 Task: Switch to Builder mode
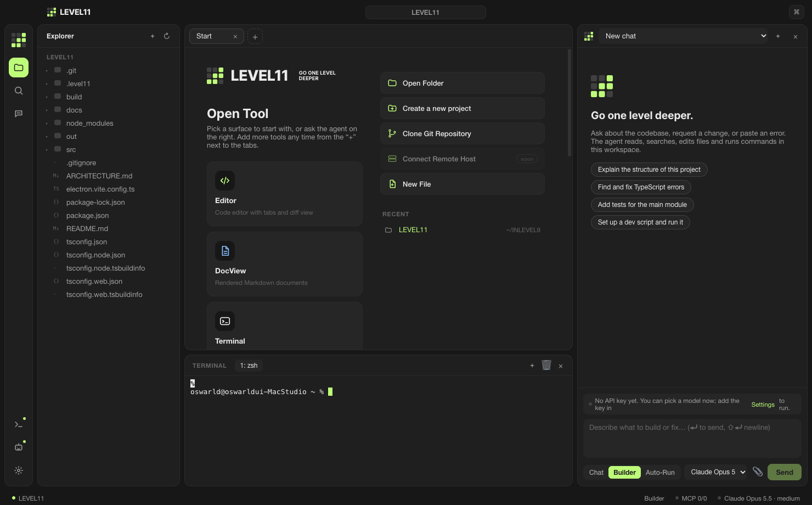[624, 472]
